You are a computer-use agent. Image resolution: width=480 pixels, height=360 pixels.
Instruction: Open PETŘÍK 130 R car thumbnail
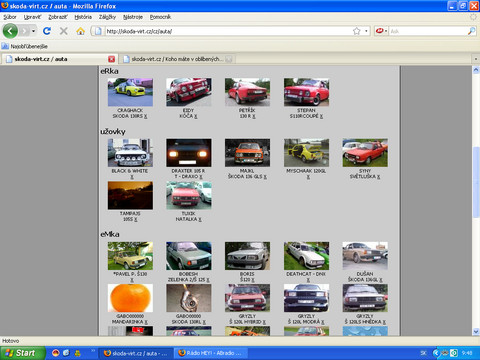tap(247, 92)
